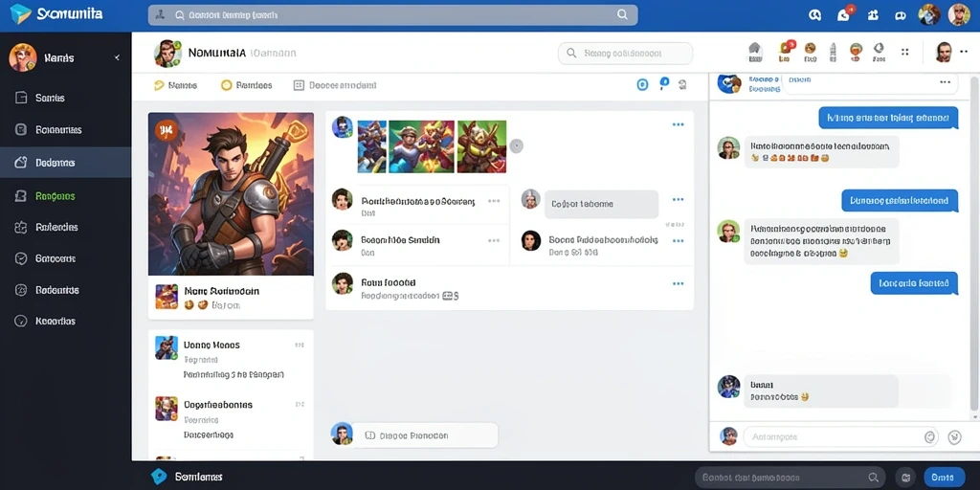The height and width of the screenshot is (490, 980).
Task: Click the game controller icon in the top bar
Action: [x=900, y=15]
